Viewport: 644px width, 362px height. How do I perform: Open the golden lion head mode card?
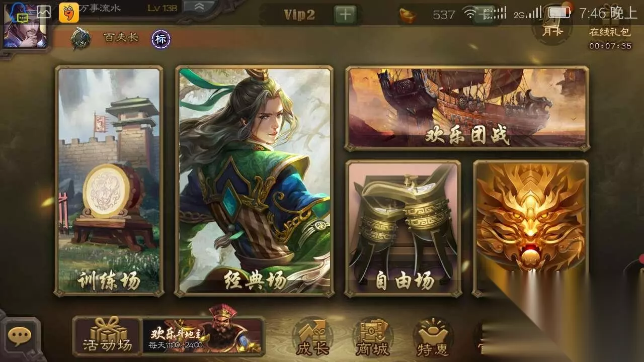point(531,229)
